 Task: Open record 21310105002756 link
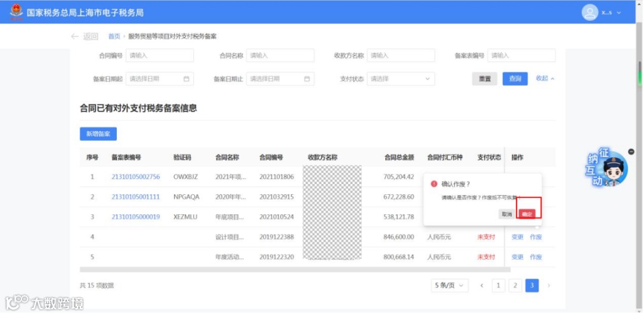click(135, 177)
